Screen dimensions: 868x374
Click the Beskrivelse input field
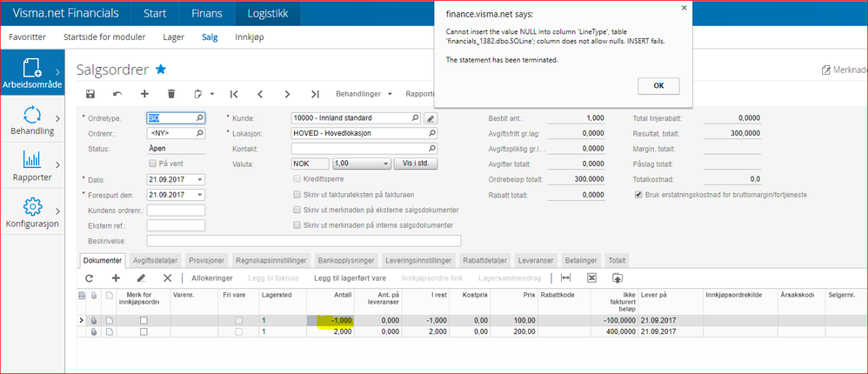click(304, 241)
